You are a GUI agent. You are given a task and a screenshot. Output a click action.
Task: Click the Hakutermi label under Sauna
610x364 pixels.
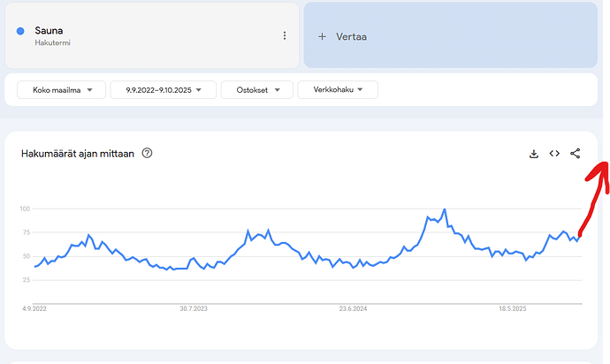[x=52, y=42]
